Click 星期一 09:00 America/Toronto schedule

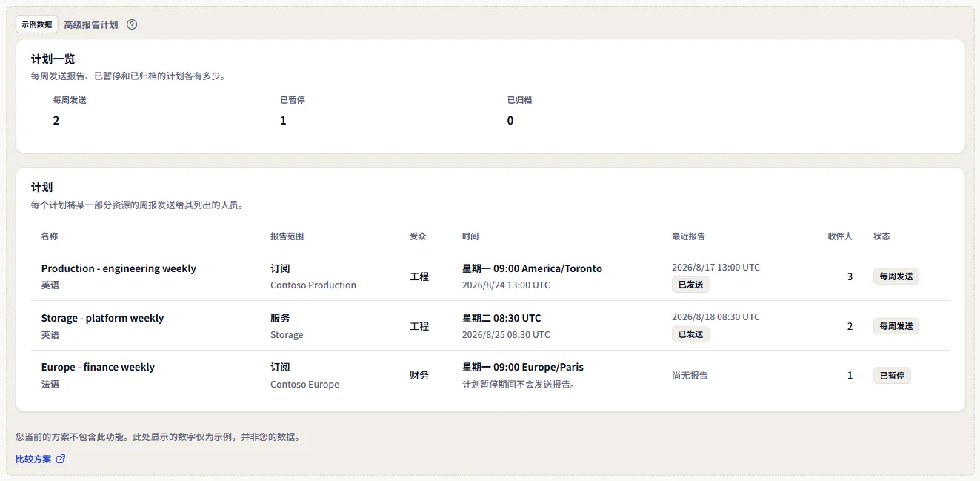pos(532,268)
